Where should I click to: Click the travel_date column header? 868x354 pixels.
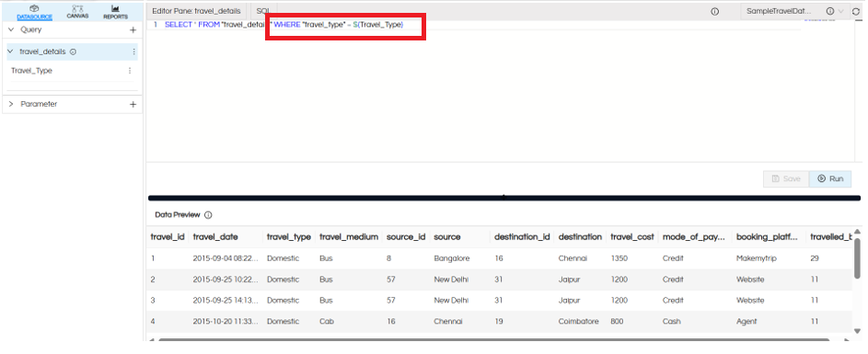click(215, 236)
